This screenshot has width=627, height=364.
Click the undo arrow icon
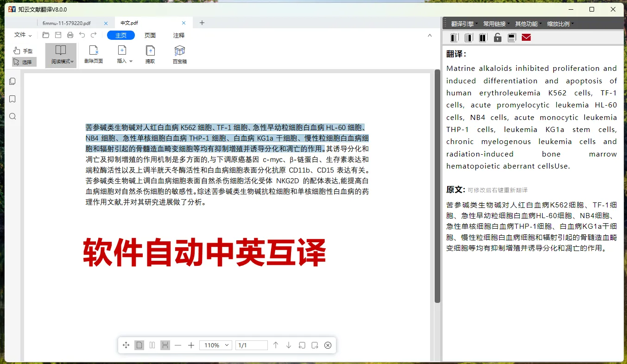pyautogui.click(x=82, y=35)
